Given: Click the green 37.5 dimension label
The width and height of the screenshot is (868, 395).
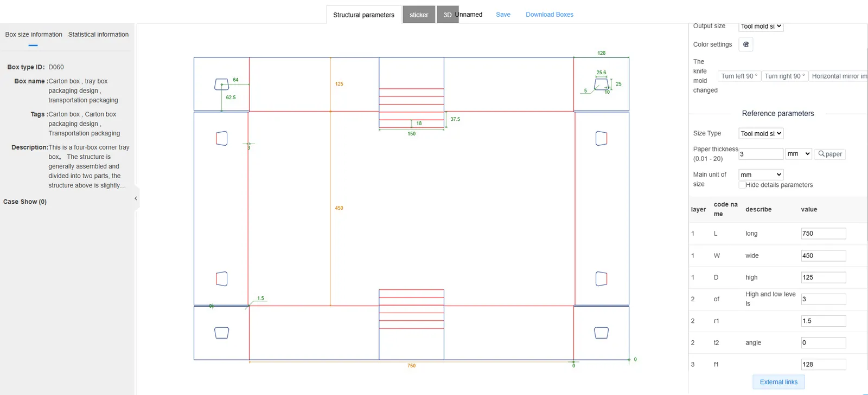Looking at the screenshot, I should click(455, 119).
